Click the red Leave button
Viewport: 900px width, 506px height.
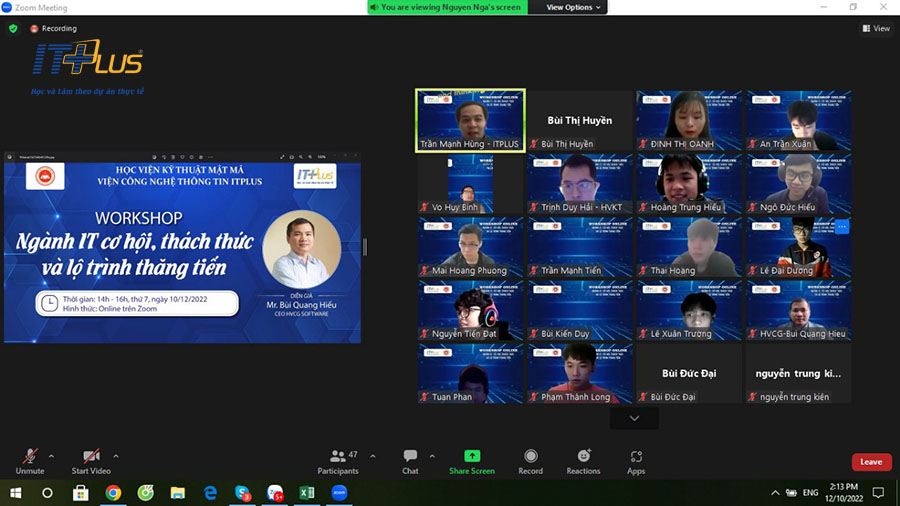click(x=871, y=462)
